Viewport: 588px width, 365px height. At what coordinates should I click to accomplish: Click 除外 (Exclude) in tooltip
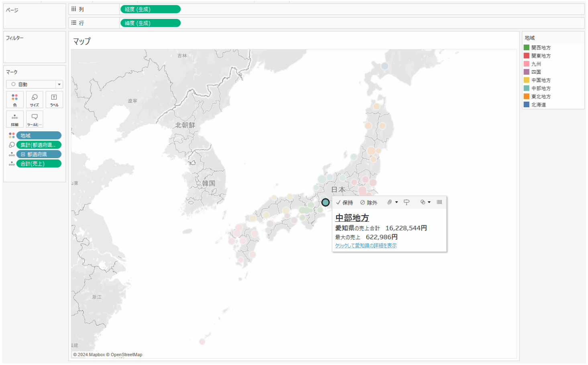369,203
